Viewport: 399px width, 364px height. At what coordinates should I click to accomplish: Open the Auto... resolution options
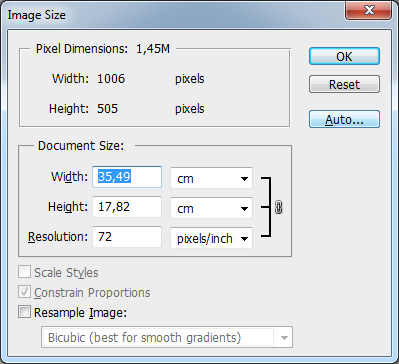click(344, 119)
